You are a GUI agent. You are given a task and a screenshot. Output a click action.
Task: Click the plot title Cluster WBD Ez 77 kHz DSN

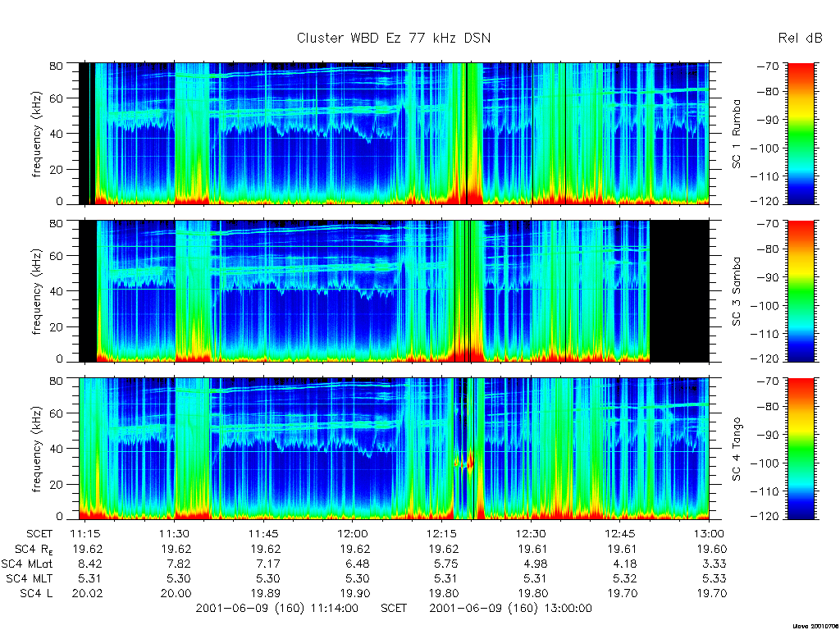click(394, 39)
